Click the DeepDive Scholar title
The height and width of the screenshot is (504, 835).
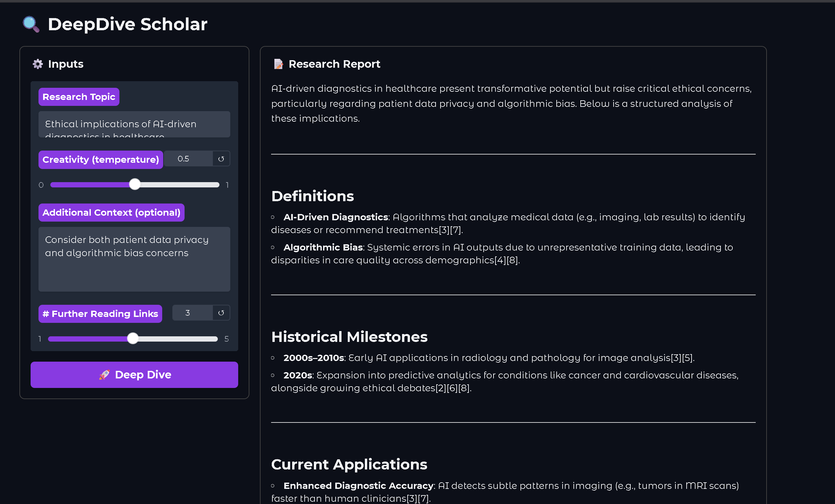pos(127,24)
